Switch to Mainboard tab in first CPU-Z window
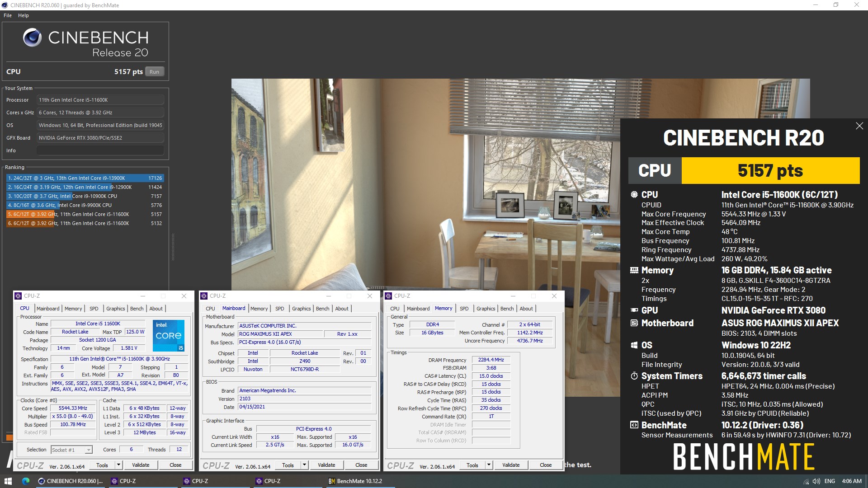This screenshot has width=868, height=488. (x=48, y=309)
